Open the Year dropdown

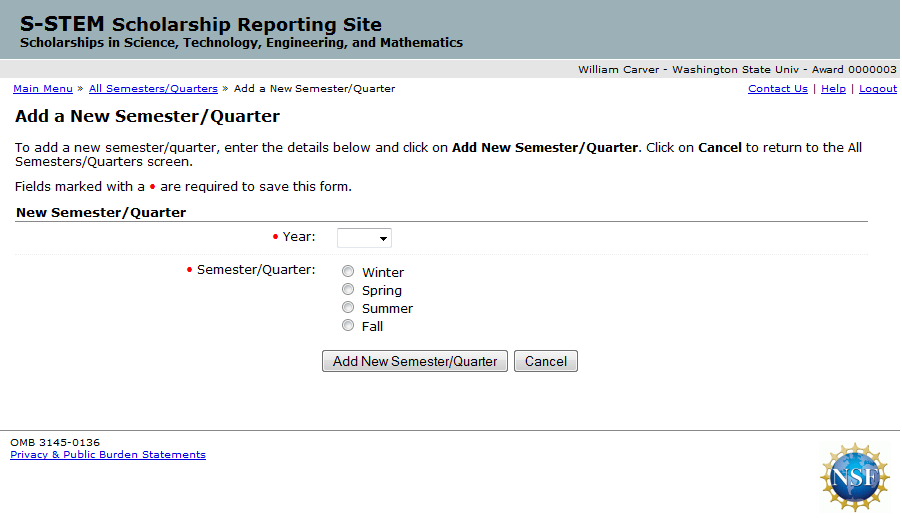pyautogui.click(x=364, y=238)
